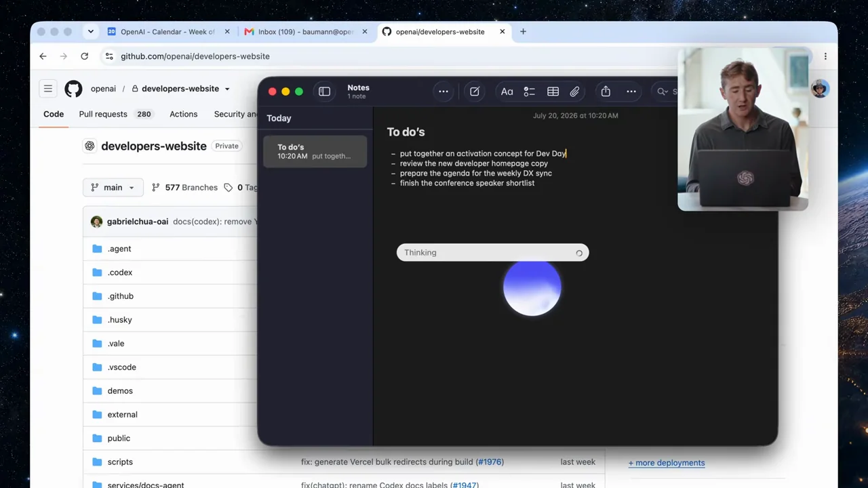Click the Thinking prompt field

click(492, 253)
